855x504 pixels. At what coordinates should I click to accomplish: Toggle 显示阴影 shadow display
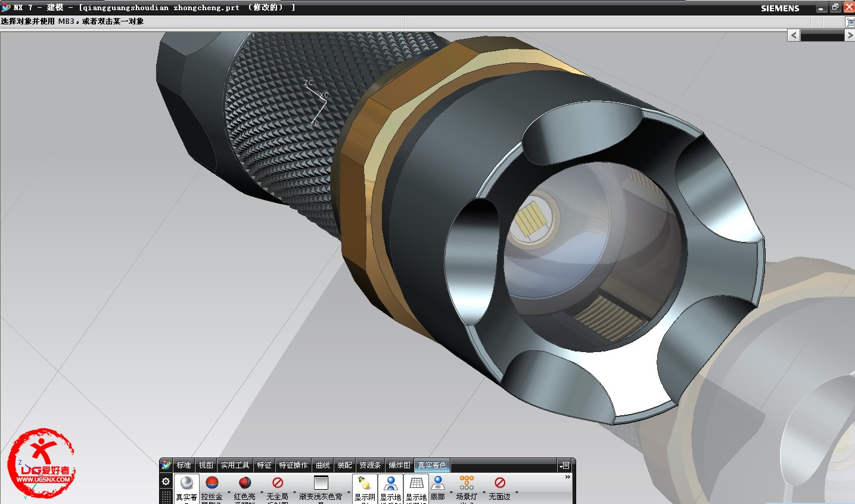(365, 483)
